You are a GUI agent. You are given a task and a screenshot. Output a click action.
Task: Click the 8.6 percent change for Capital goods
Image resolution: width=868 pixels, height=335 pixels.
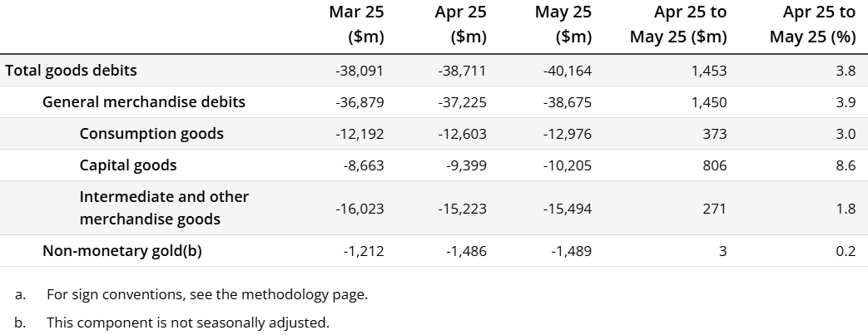pyautogui.click(x=846, y=165)
